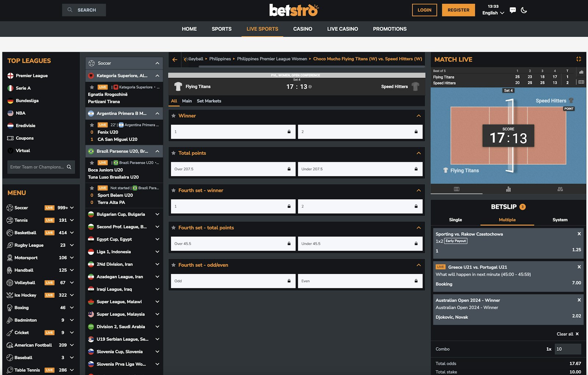Click the Combo stake input field

tap(567, 349)
